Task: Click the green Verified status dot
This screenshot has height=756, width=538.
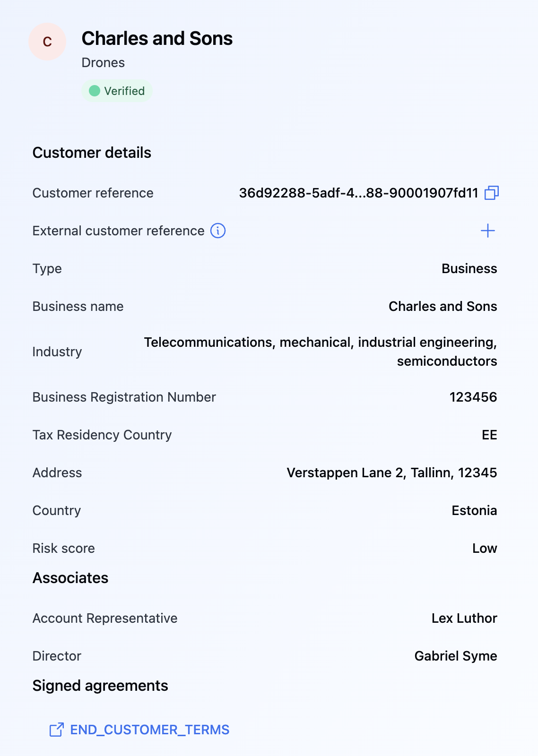Action: (95, 91)
